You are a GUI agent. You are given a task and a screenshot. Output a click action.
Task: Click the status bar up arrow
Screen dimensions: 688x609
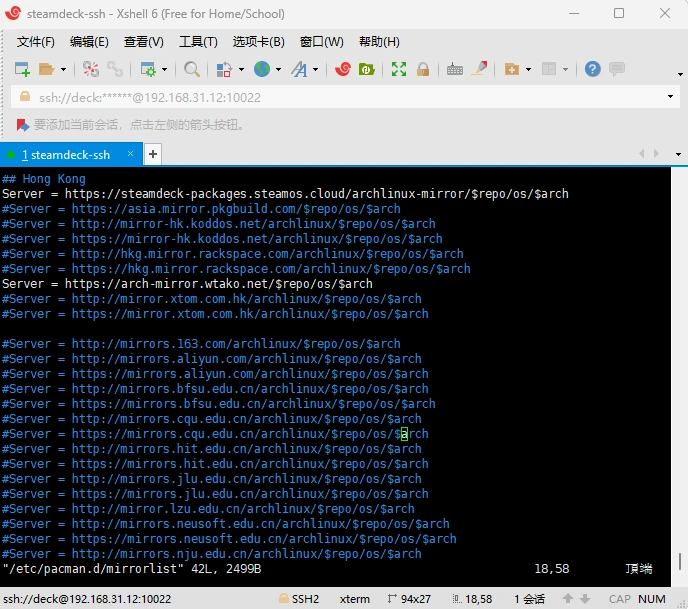pyautogui.click(x=568, y=598)
